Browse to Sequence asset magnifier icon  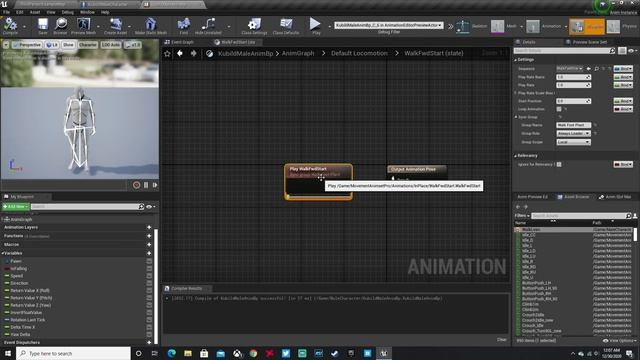pos(596,69)
